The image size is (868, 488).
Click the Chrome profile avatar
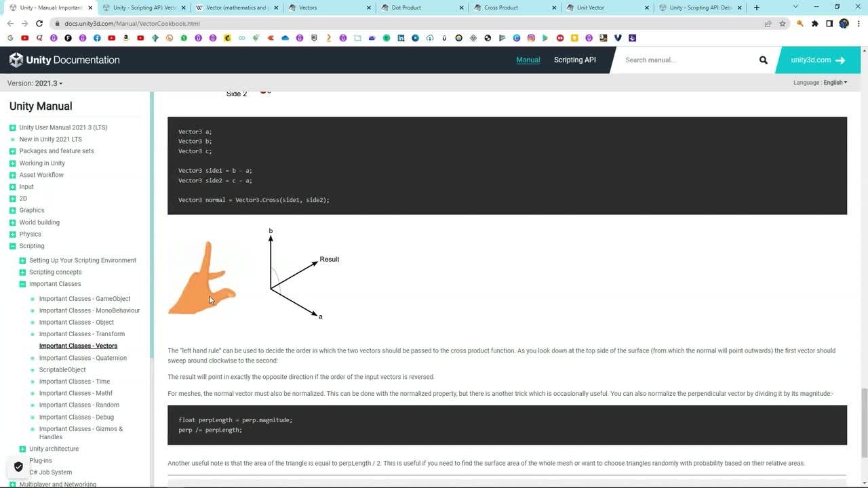(x=844, y=23)
